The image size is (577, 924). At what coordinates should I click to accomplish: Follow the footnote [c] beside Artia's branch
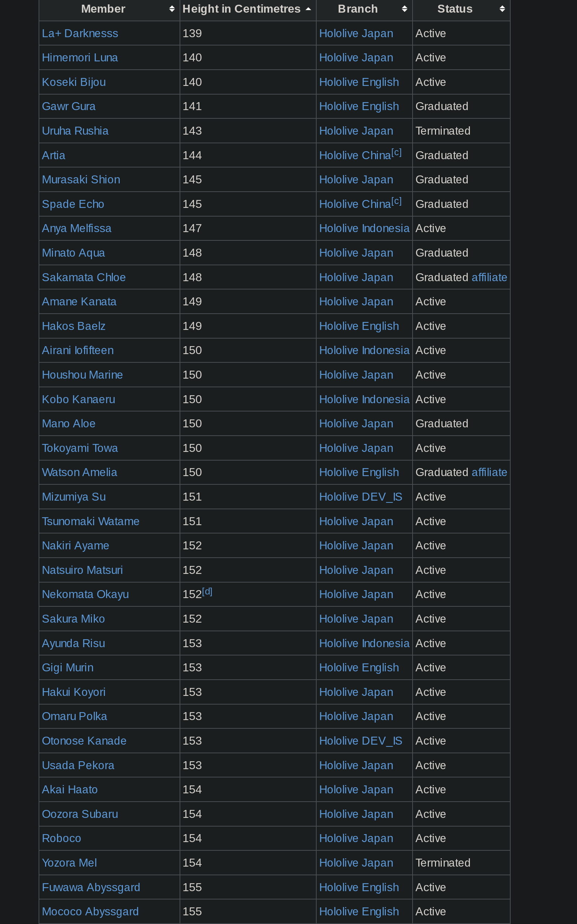pos(396,153)
